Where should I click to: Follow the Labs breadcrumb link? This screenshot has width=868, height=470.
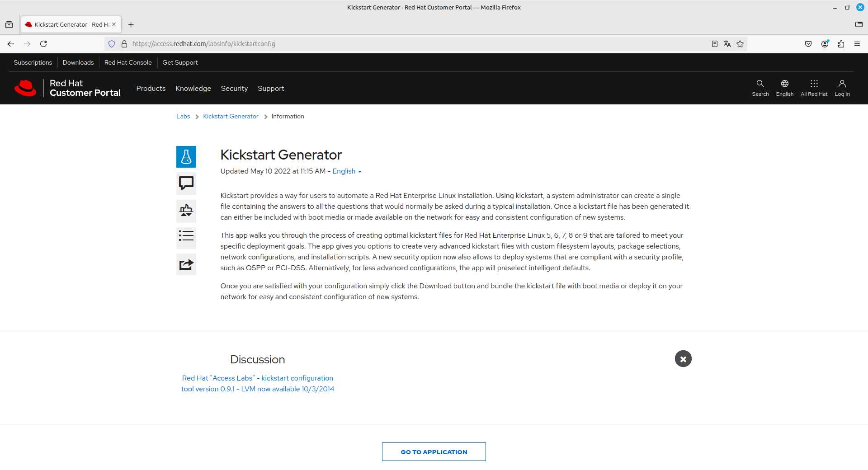coord(183,116)
